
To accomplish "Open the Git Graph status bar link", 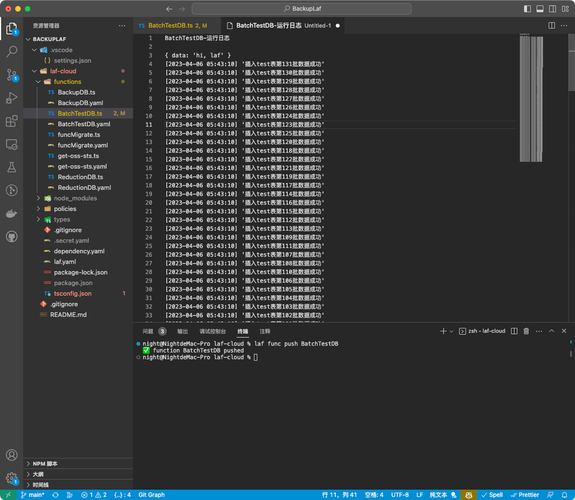I will point(151,495).
